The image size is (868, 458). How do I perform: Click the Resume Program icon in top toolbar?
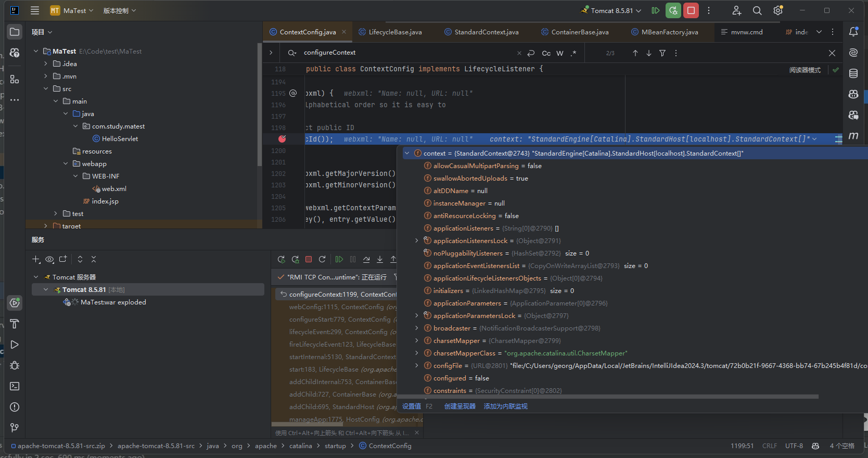tap(656, 10)
